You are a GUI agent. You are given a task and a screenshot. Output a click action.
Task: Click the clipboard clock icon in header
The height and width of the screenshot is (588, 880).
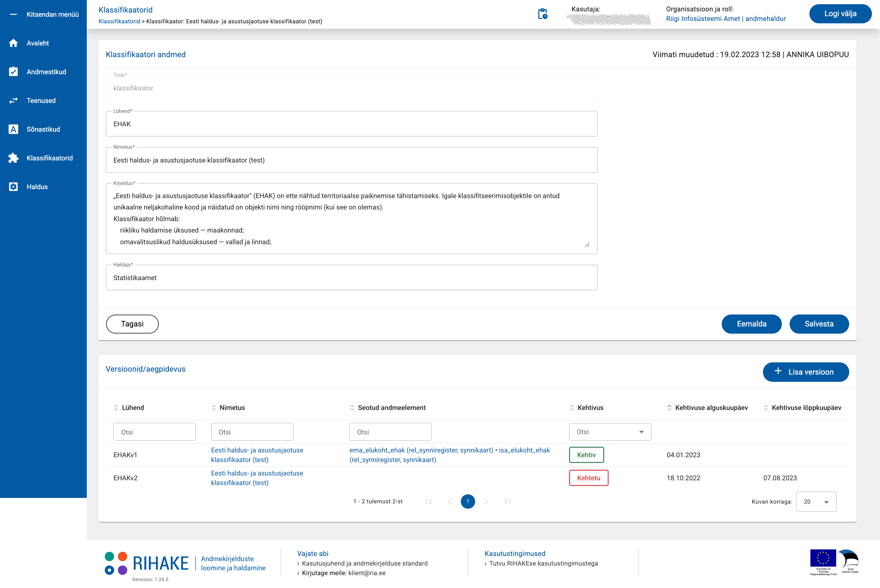click(x=542, y=14)
